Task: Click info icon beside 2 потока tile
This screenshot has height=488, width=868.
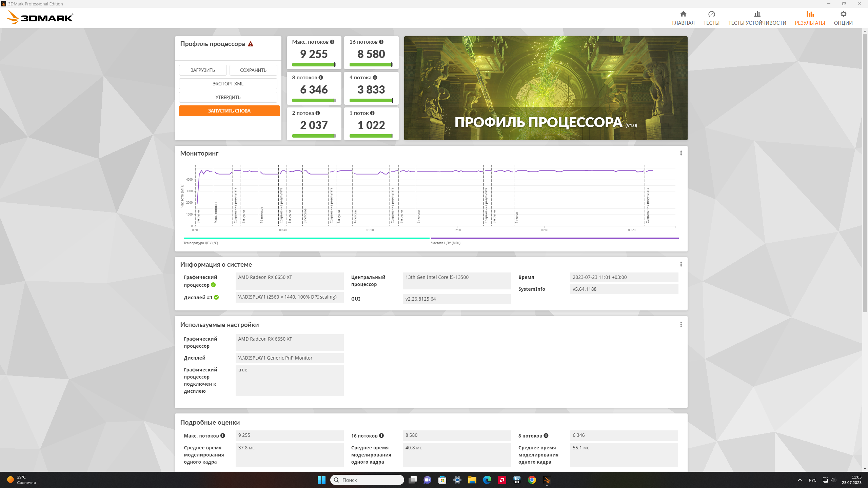Action: [x=318, y=113]
